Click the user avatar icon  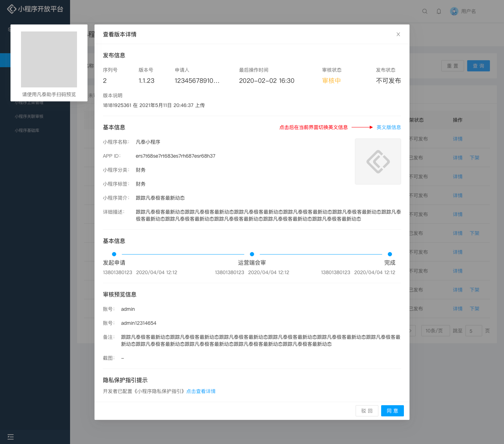coord(454,11)
